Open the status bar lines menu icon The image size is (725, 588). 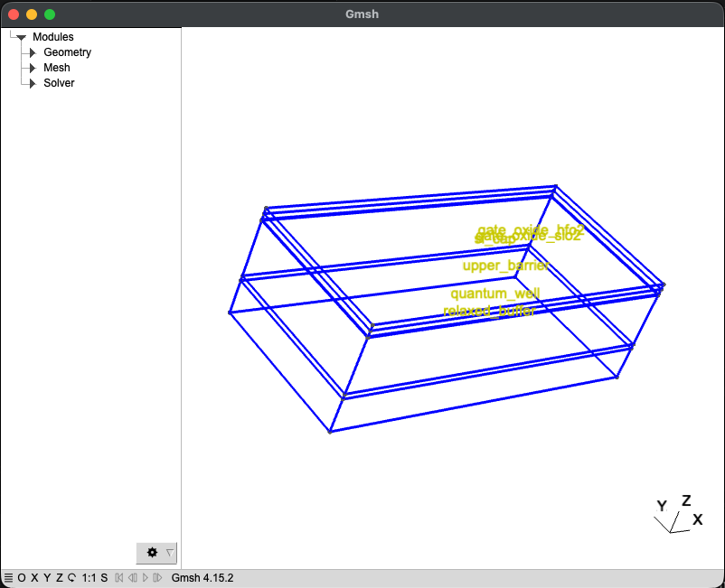tap(8, 578)
